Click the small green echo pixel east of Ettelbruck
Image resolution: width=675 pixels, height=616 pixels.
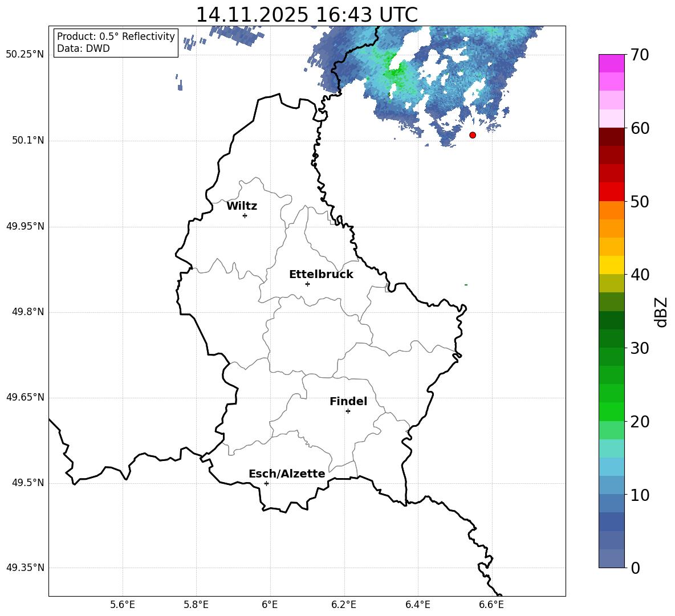coord(466,285)
